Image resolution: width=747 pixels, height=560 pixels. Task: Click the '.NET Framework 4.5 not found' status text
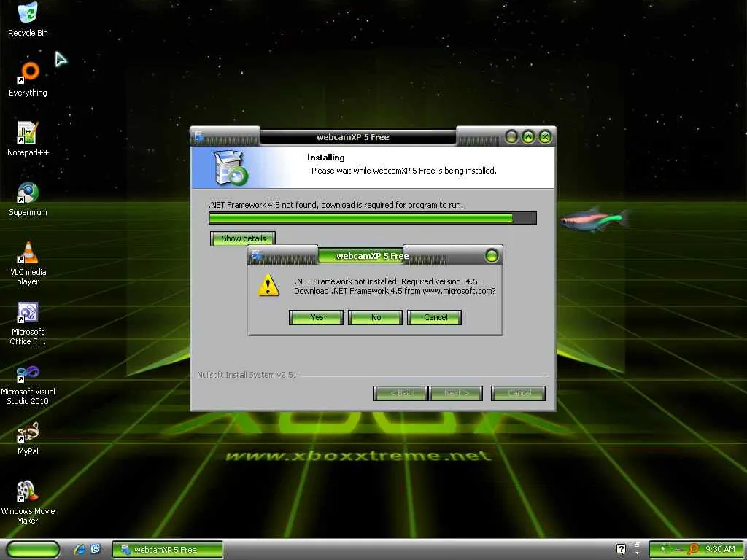336,205
